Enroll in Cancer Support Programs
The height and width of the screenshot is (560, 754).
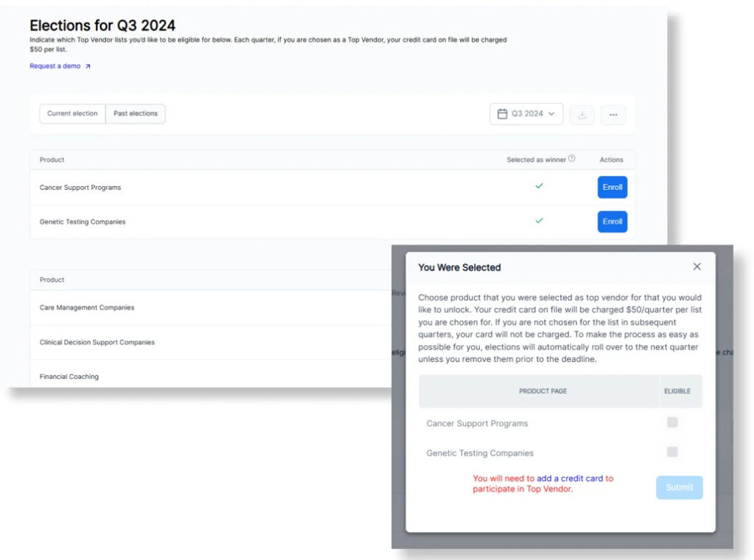pyautogui.click(x=612, y=187)
